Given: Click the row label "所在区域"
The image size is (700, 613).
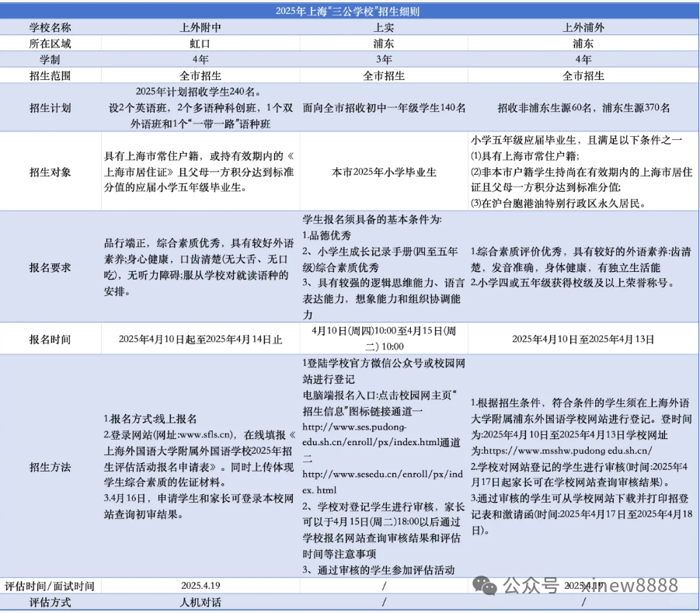Looking at the screenshot, I should [50, 44].
